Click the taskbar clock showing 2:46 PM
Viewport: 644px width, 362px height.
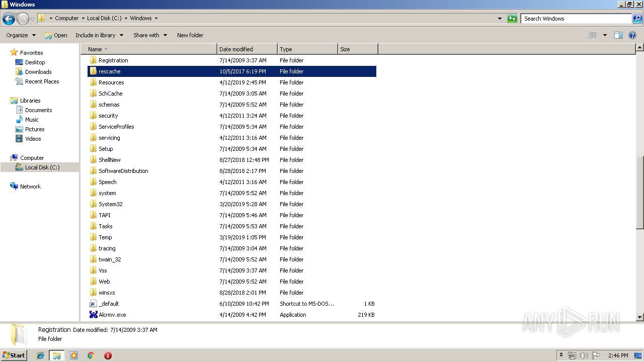click(618, 355)
